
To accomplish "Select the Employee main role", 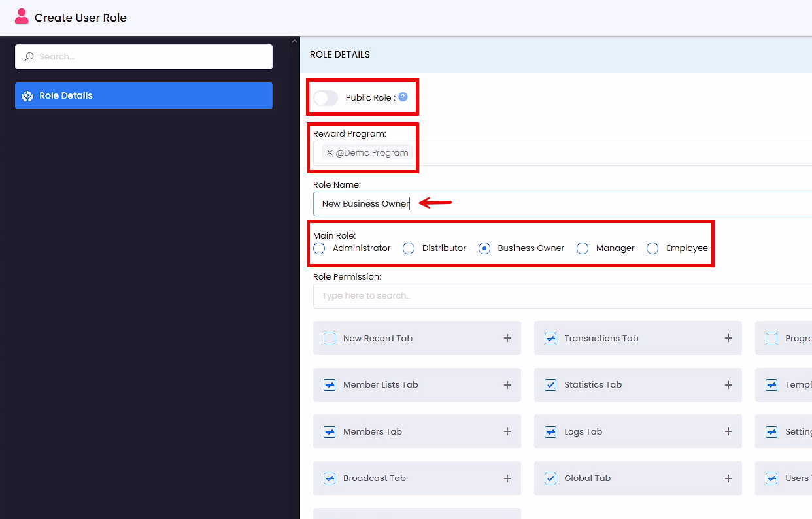I will [x=652, y=248].
